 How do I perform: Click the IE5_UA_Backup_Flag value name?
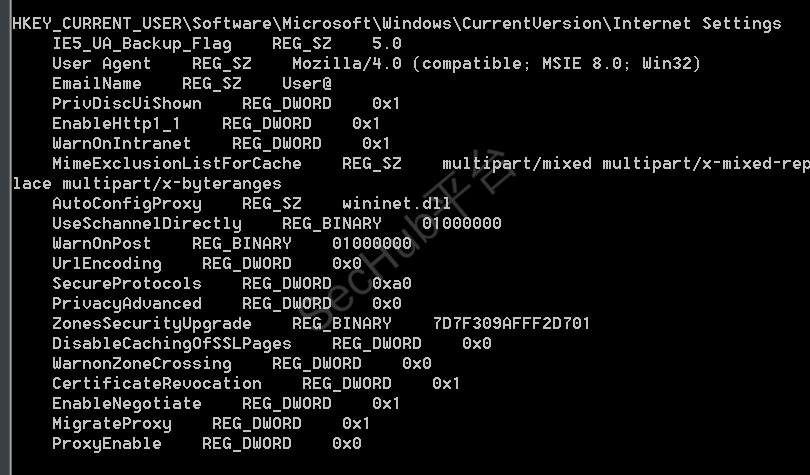click(141, 43)
